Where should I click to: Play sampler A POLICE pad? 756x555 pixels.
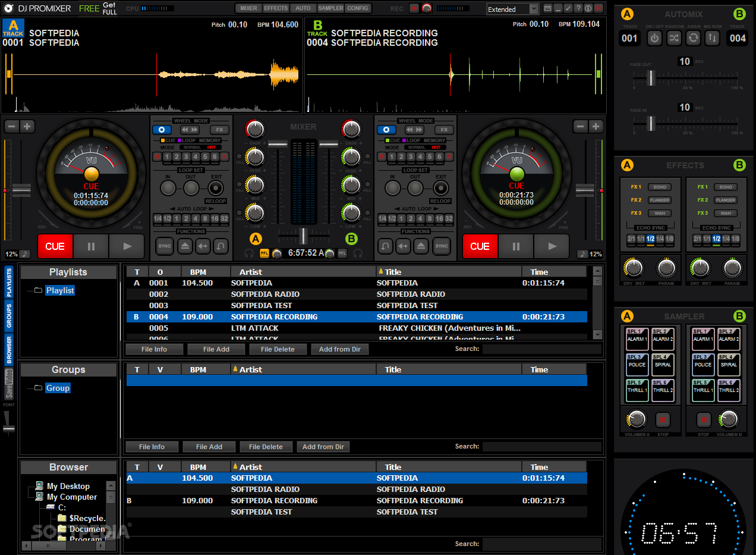tap(636, 364)
